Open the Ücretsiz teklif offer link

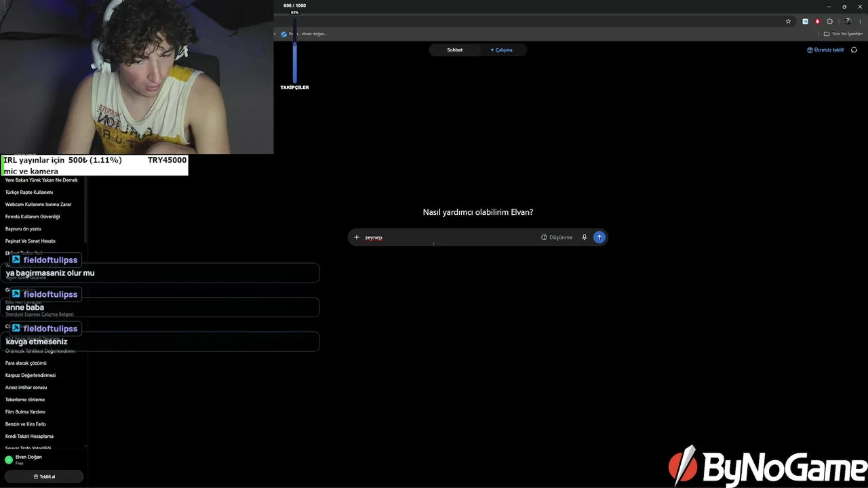pyautogui.click(x=825, y=49)
